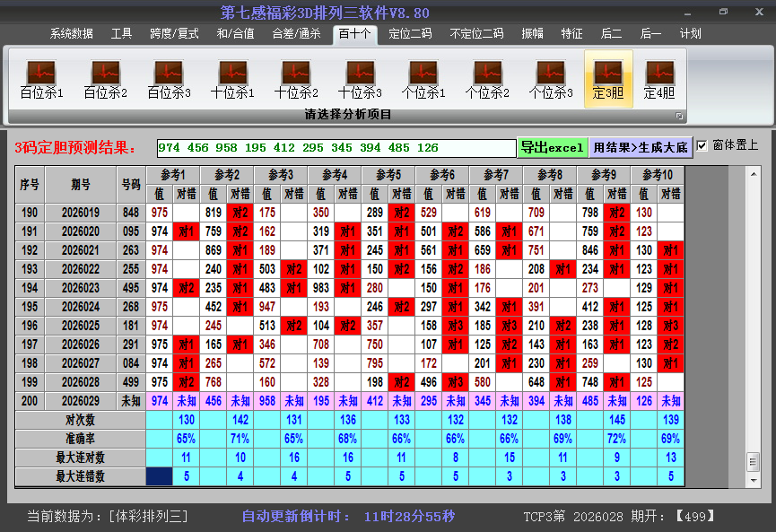Open the 振幅 menu tab

click(532, 34)
